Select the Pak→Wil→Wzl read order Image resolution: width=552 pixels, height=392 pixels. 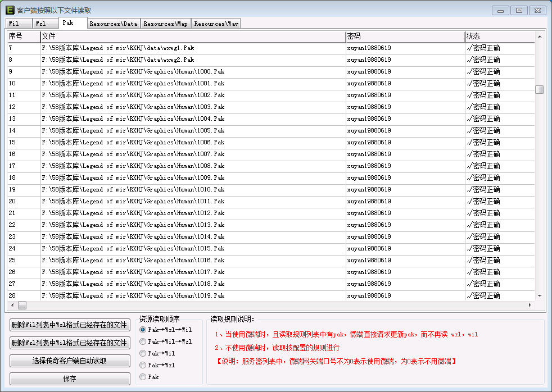143,341
